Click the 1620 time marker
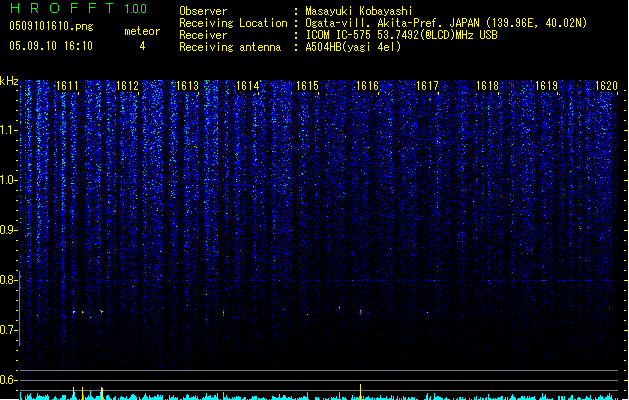Screen dimensions: 629x400 point(607,86)
